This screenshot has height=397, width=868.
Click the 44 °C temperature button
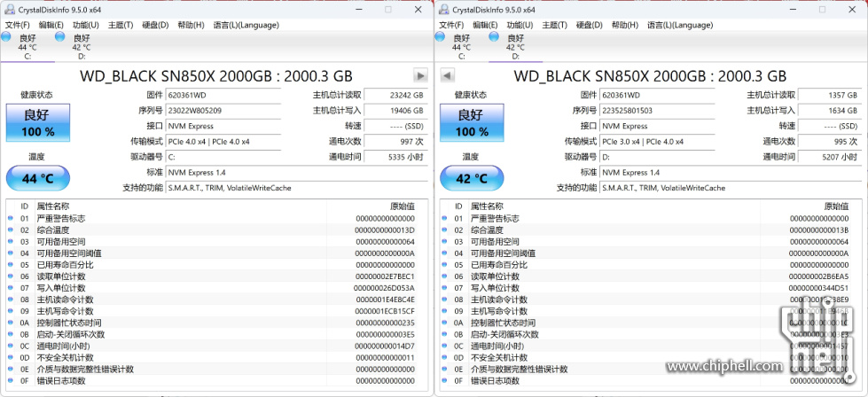tap(37, 179)
